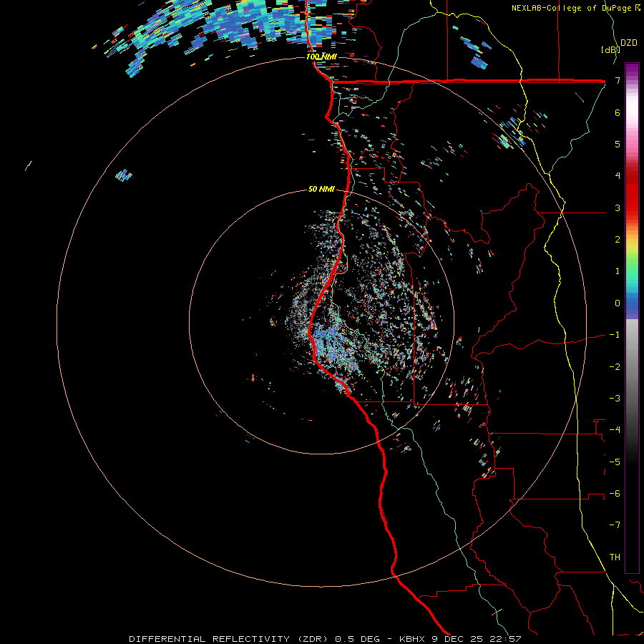Click the KBHX station identifier in caption
The width and height of the screenshot is (644, 644).
[x=412, y=639]
